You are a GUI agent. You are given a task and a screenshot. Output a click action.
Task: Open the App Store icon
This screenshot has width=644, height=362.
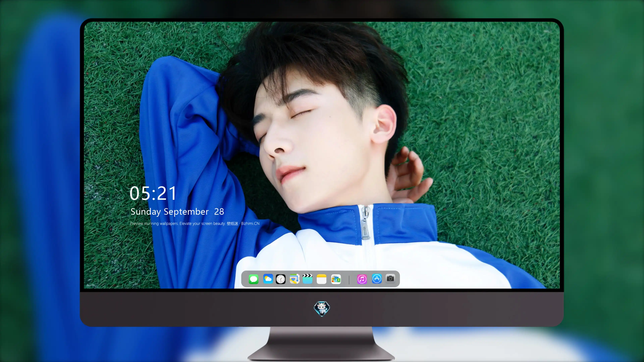pyautogui.click(x=377, y=279)
